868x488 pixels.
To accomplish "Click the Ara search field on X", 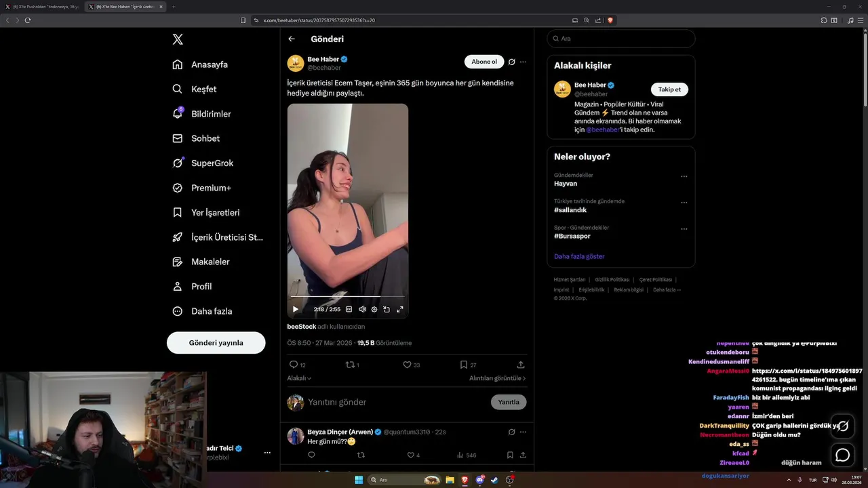I will pos(621,39).
